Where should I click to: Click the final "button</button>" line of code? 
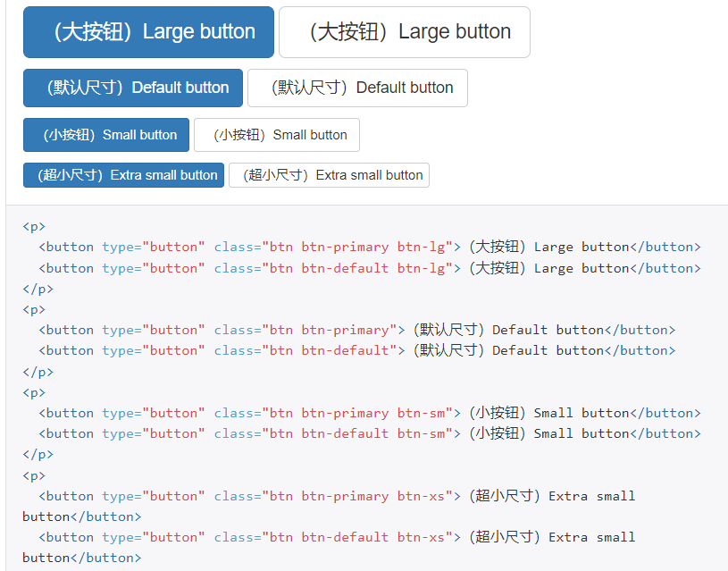(x=81, y=558)
